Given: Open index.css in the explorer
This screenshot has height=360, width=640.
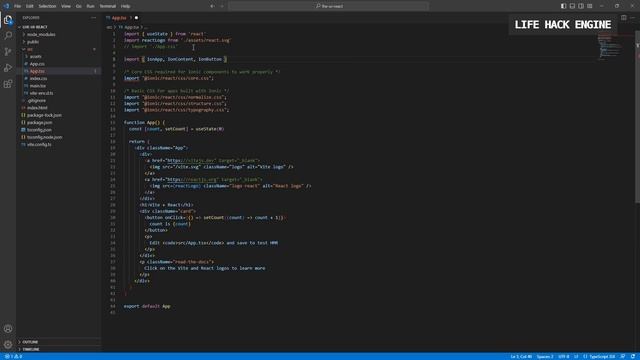Looking at the screenshot, I should (38, 78).
